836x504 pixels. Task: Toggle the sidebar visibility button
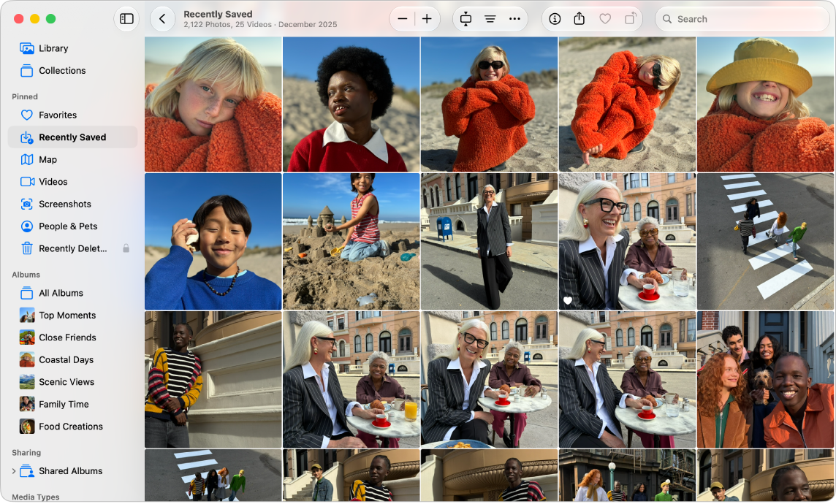point(126,19)
